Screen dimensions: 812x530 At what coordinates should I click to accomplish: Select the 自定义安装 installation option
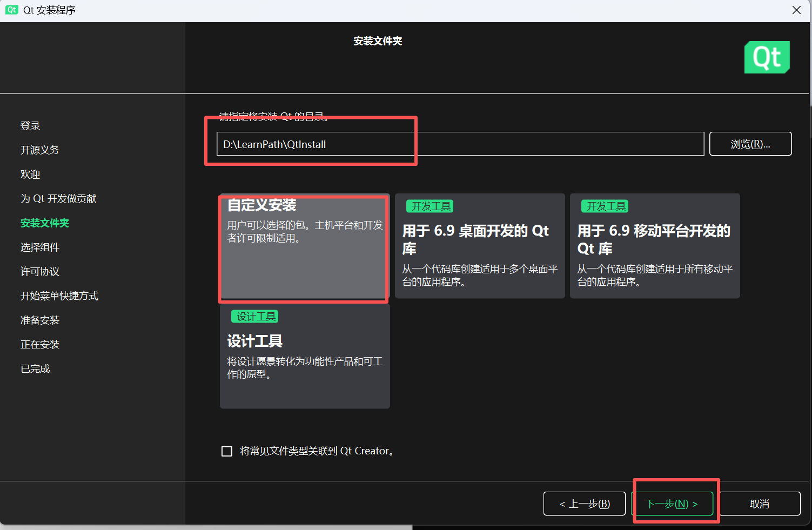(x=304, y=248)
